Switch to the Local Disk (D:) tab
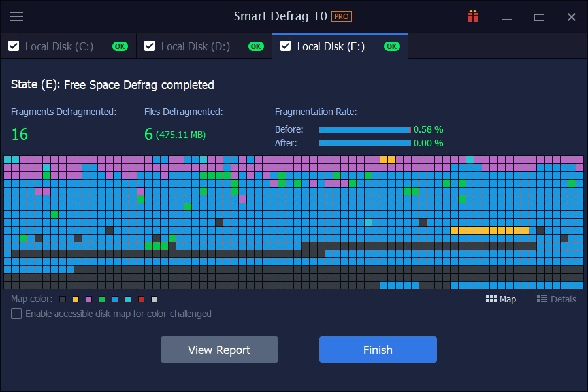Viewport: 588px width, 392px height. tap(195, 46)
